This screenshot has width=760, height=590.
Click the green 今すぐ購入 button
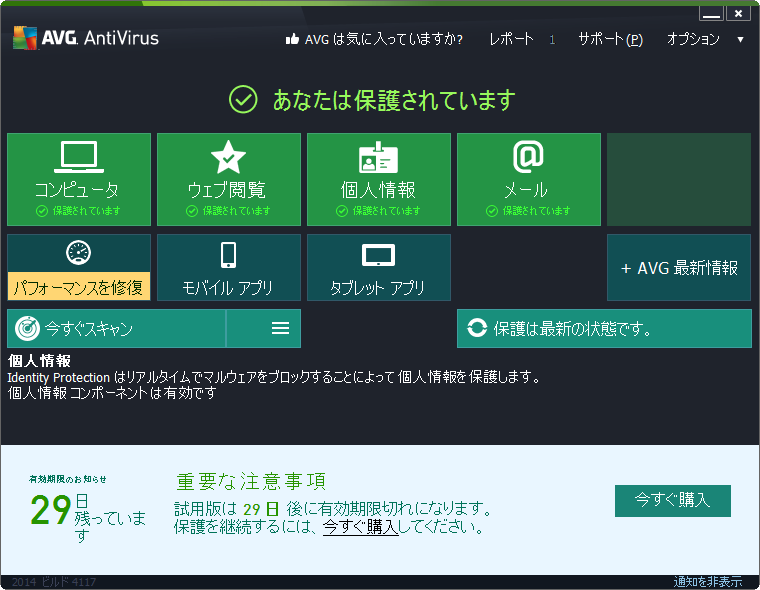point(673,500)
